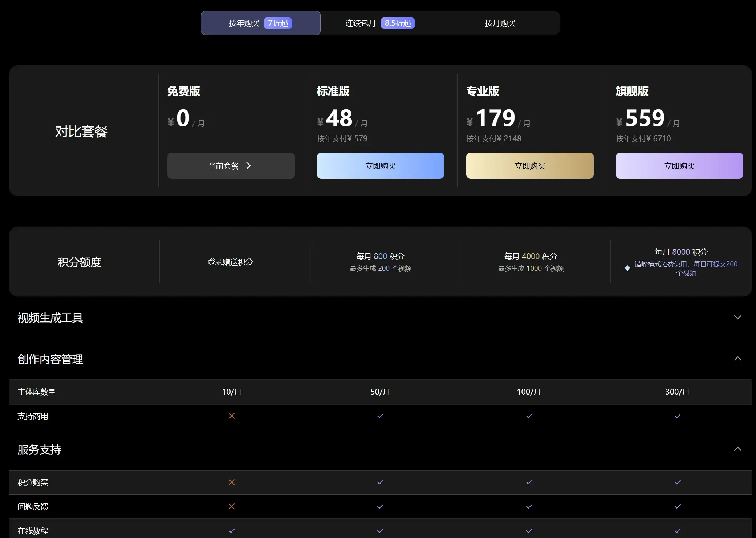Click the orange X in the 问题反馈 row
756x538 pixels.
click(232, 506)
